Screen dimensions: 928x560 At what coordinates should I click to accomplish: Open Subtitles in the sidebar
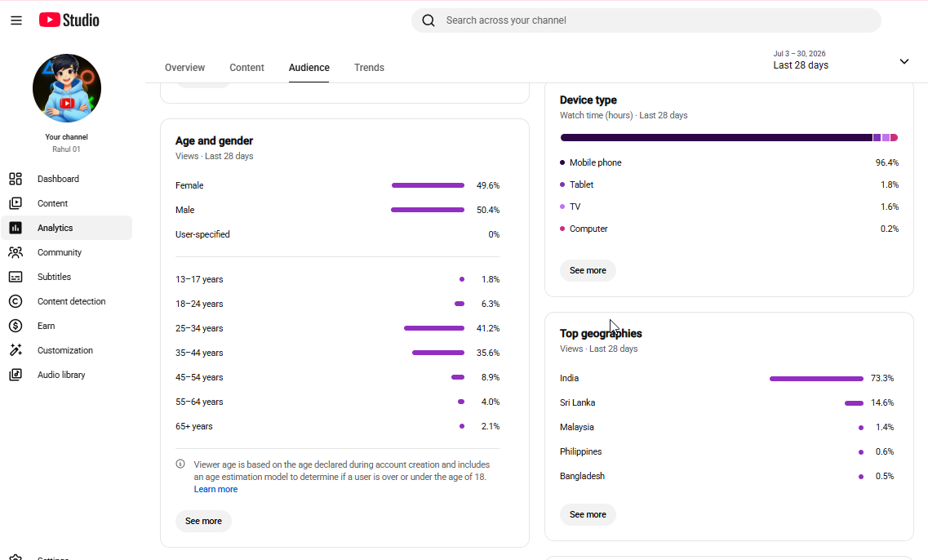(67, 277)
